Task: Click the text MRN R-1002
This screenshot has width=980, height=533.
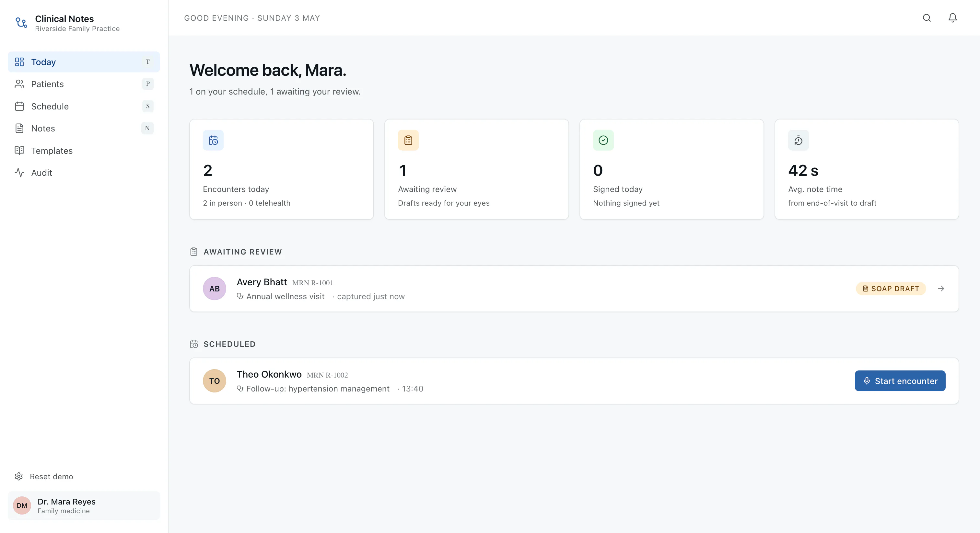Action: click(x=327, y=375)
